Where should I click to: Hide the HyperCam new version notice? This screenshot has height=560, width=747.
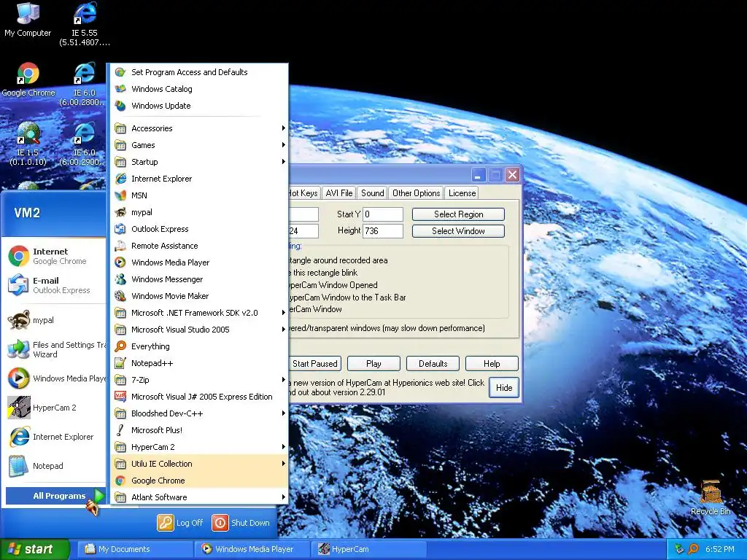(503, 388)
